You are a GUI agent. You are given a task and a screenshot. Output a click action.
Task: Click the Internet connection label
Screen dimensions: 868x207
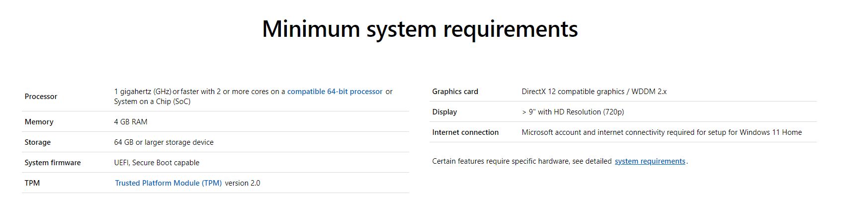click(465, 132)
